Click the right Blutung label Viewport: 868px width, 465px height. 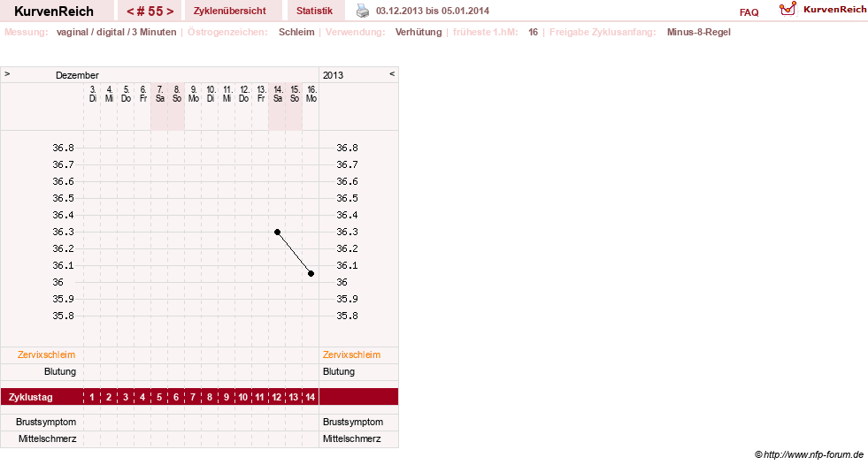[339, 371]
